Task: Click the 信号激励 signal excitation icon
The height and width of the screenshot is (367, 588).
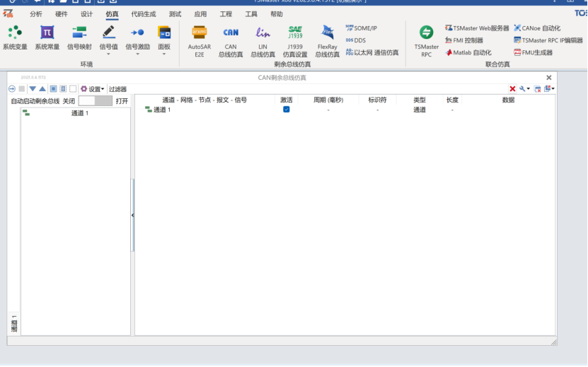Action: (138, 33)
